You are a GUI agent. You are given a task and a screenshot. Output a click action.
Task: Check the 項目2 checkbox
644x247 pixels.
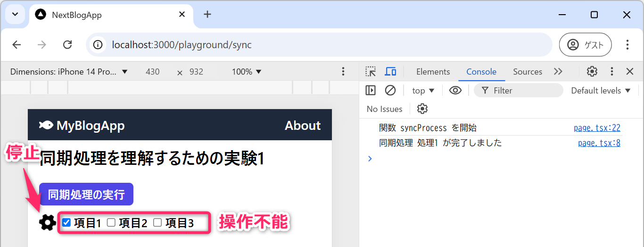click(x=111, y=222)
